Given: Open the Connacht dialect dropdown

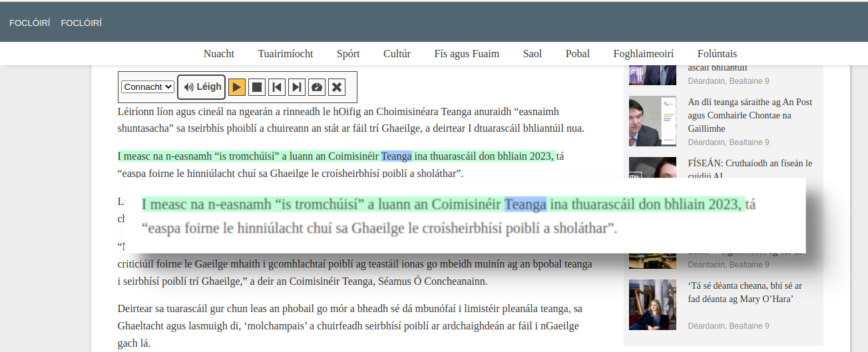Looking at the screenshot, I should 148,87.
